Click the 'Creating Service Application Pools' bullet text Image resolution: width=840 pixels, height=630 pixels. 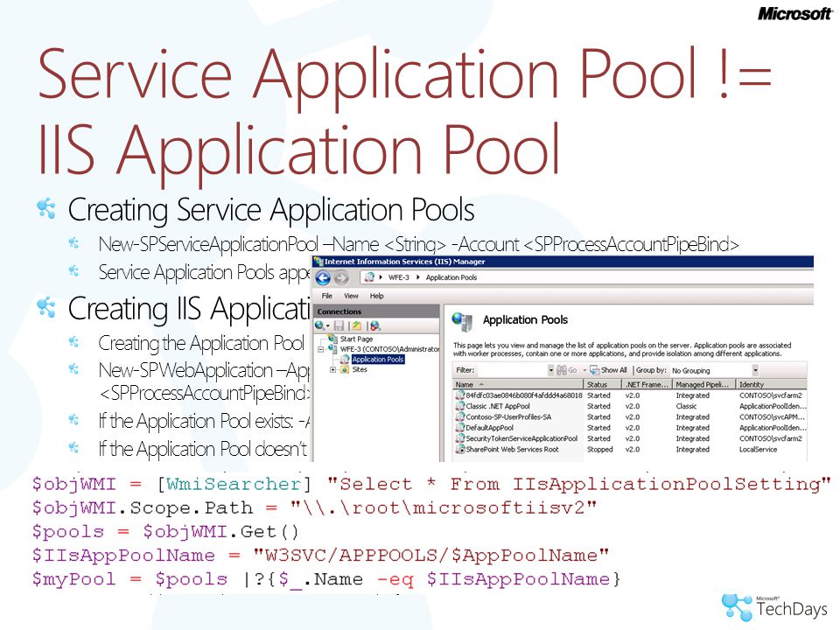point(271,210)
